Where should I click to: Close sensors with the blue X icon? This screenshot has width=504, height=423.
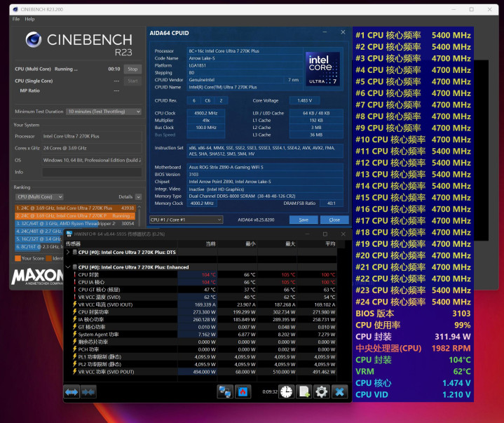click(340, 391)
